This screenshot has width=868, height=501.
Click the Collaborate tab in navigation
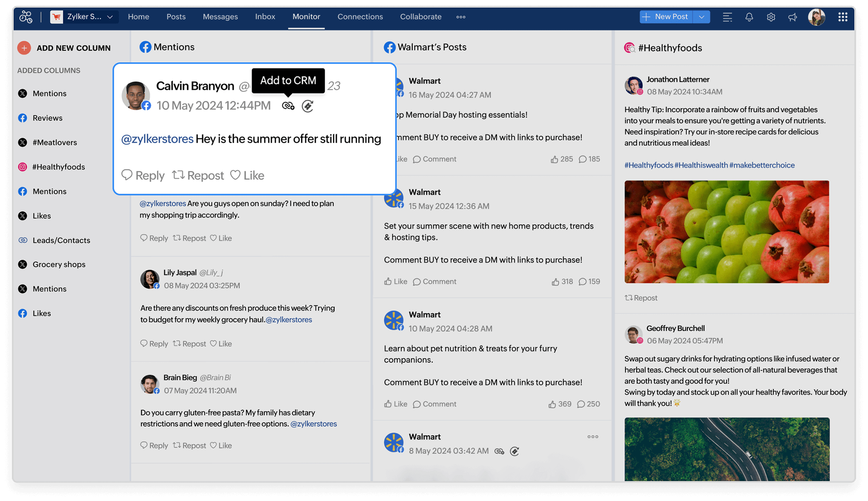pos(420,16)
